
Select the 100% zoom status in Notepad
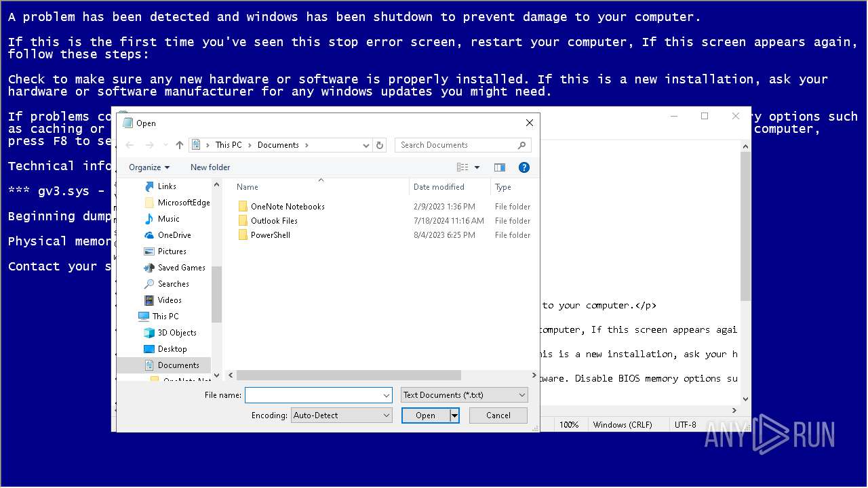[x=569, y=425]
